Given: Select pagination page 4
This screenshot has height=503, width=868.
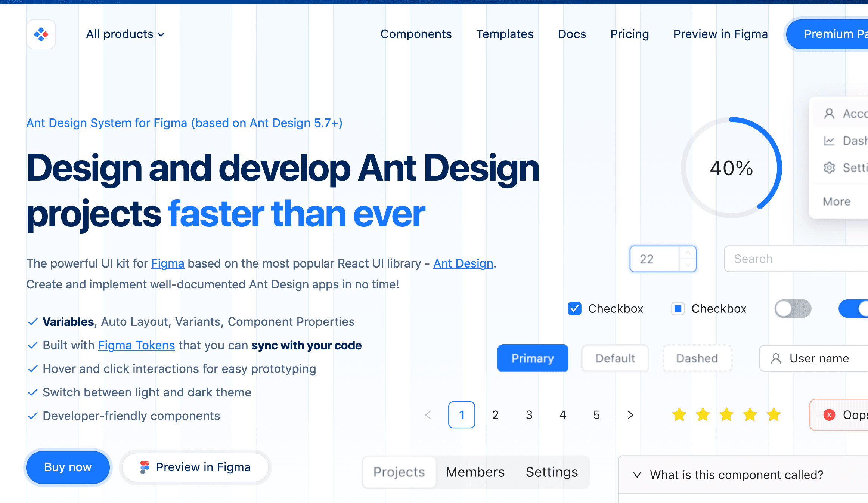Looking at the screenshot, I should coord(562,415).
